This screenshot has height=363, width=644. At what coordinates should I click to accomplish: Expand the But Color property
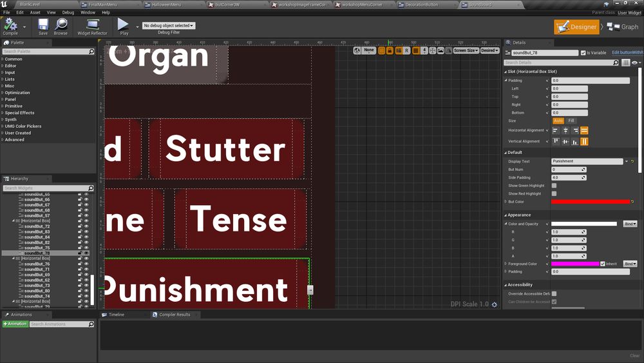tap(506, 202)
